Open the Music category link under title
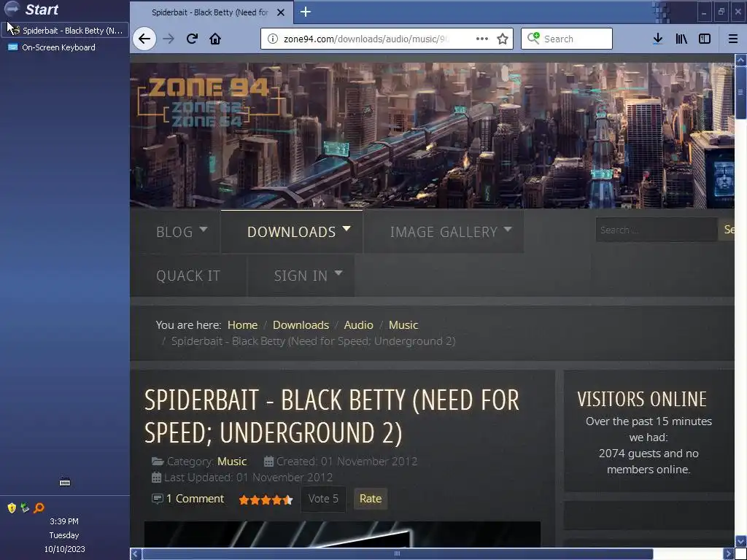The width and height of the screenshot is (747, 560). 232,462
